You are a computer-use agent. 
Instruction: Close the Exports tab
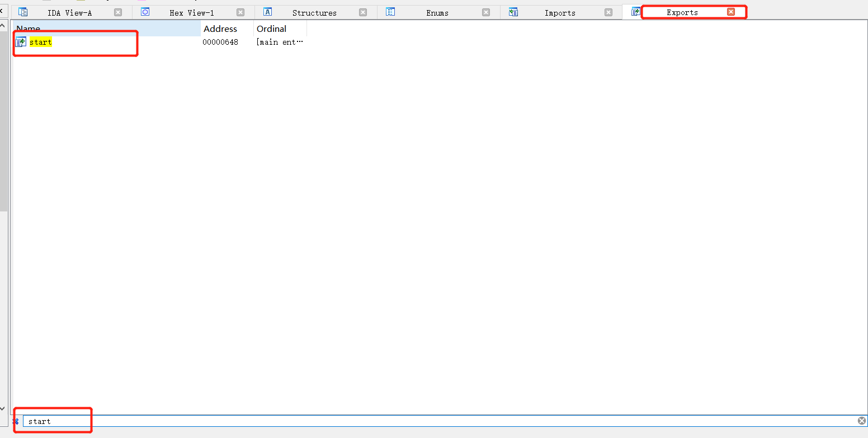point(731,12)
